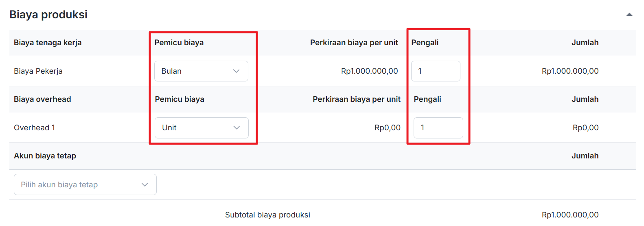
Task: Click the Overhead 1 row label
Action: point(35,128)
